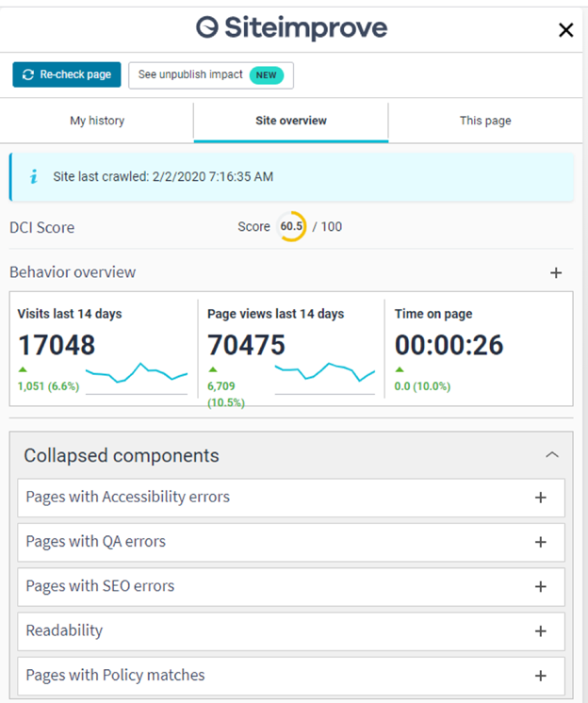Image resolution: width=588 pixels, height=703 pixels.
Task: Expand Pages with SEO errors plus
Action: click(541, 586)
